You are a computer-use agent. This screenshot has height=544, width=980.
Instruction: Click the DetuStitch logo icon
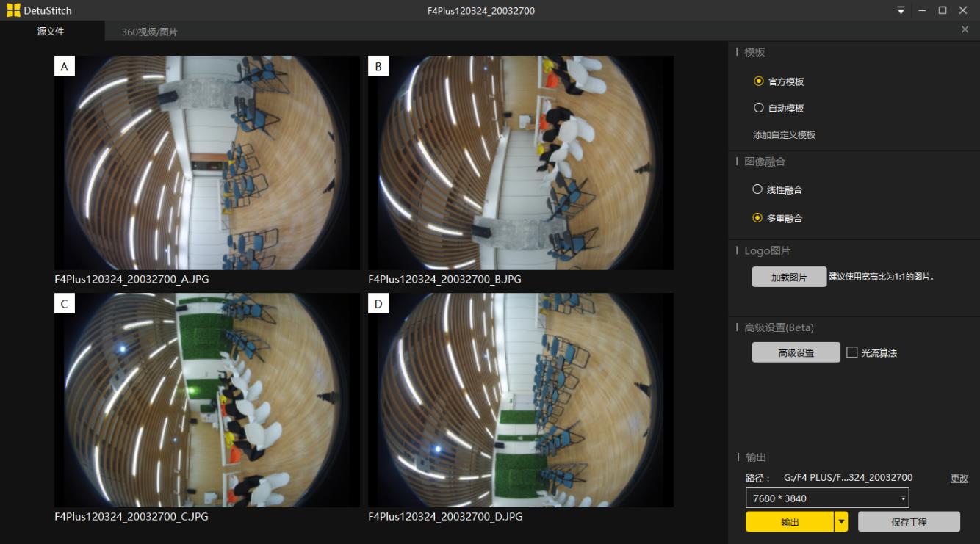pyautogui.click(x=13, y=10)
